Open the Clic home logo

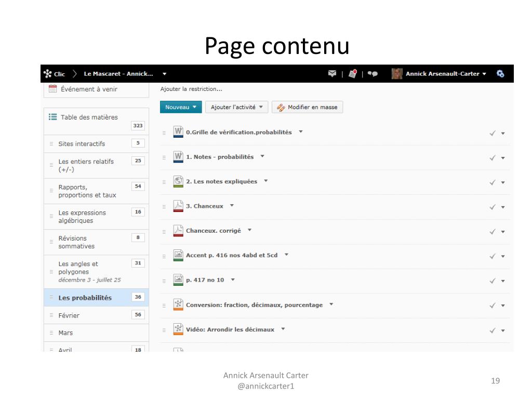(x=54, y=74)
